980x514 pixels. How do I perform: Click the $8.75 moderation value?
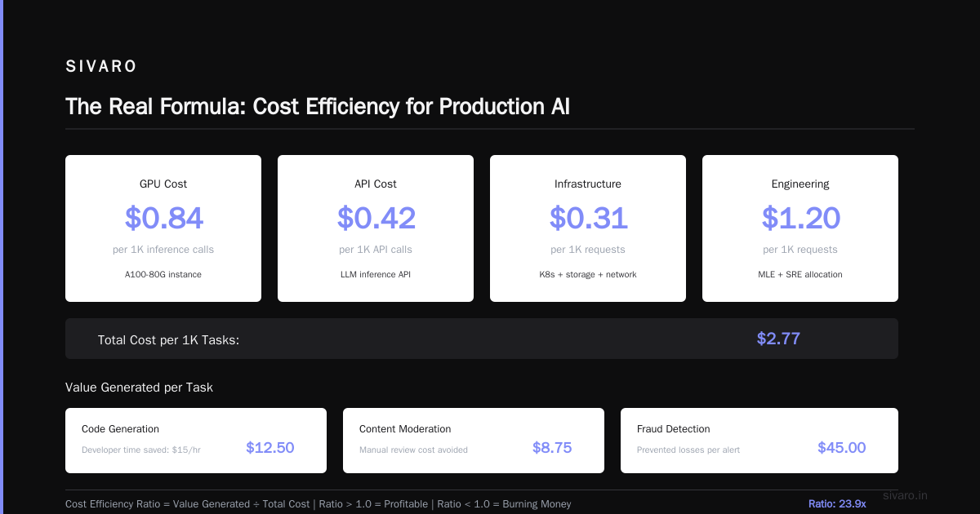(x=552, y=448)
